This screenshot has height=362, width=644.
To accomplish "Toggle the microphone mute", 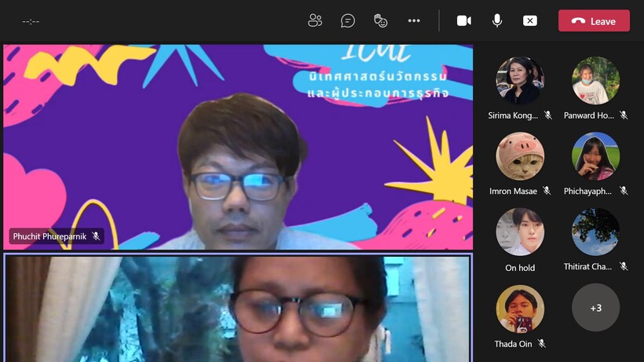I will pyautogui.click(x=497, y=20).
